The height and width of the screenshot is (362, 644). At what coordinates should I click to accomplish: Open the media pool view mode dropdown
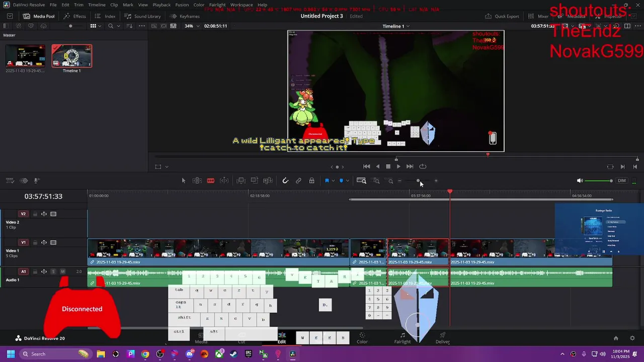point(101,26)
